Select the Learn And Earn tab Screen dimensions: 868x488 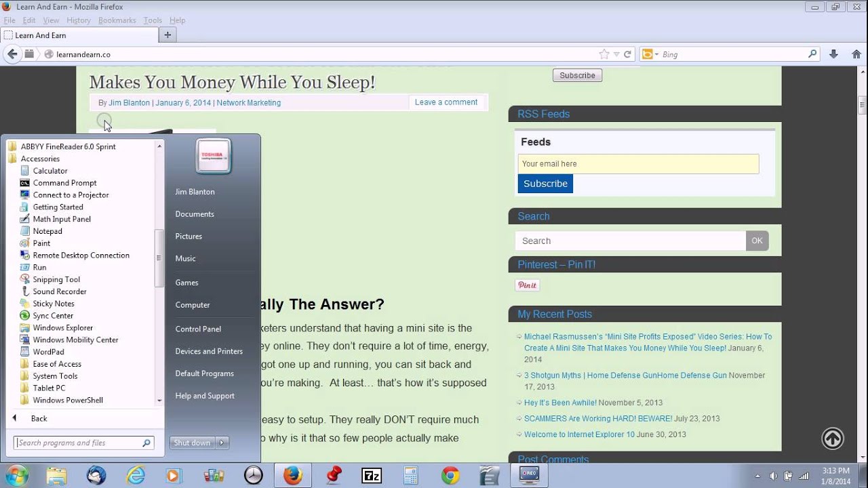coord(79,35)
